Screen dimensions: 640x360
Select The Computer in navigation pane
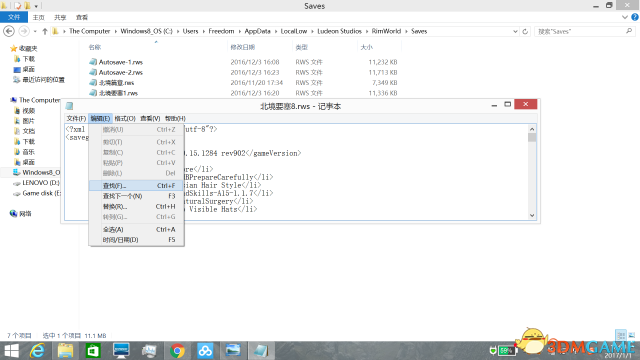(x=35, y=100)
